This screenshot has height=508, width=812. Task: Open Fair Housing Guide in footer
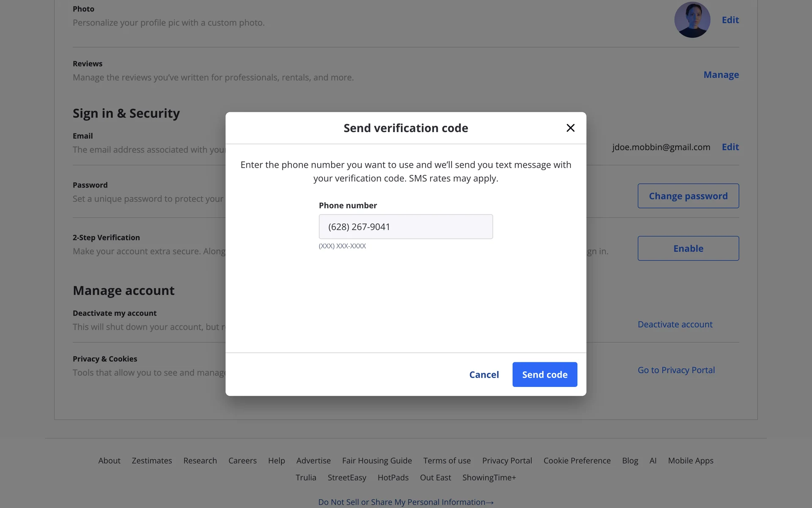click(377, 461)
